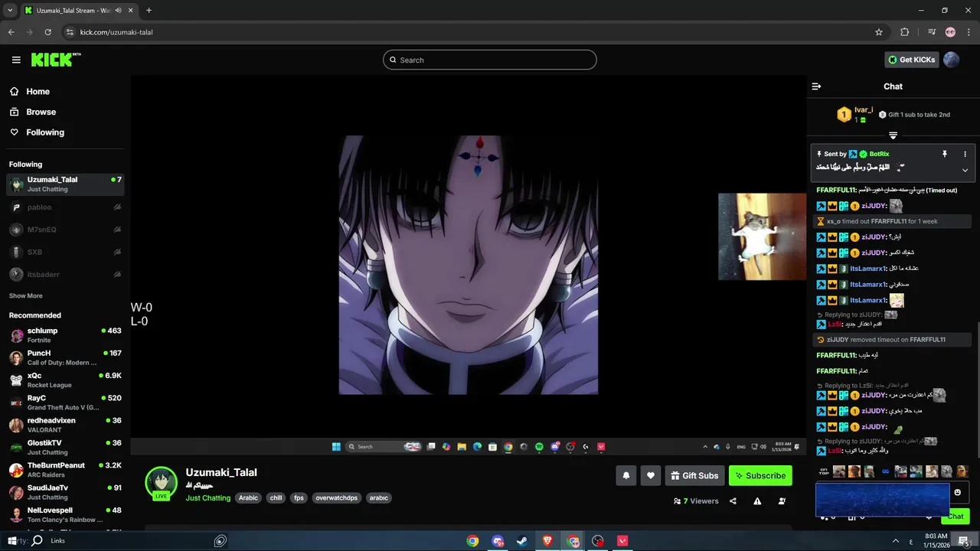Image resolution: width=980 pixels, height=551 pixels.
Task: Open Following in sidebar
Action: (x=45, y=132)
